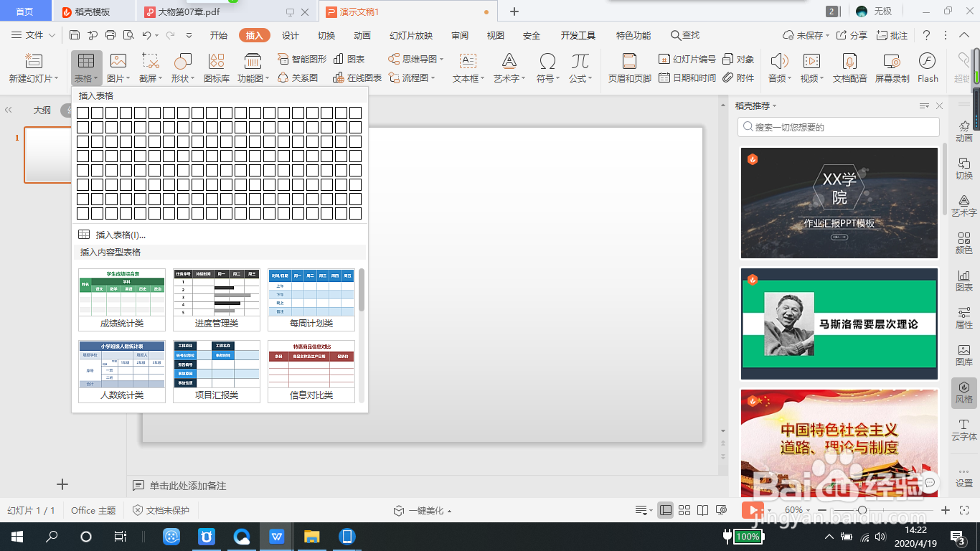Open Windows Start menu
This screenshot has width=980, height=551.
pos(17,536)
